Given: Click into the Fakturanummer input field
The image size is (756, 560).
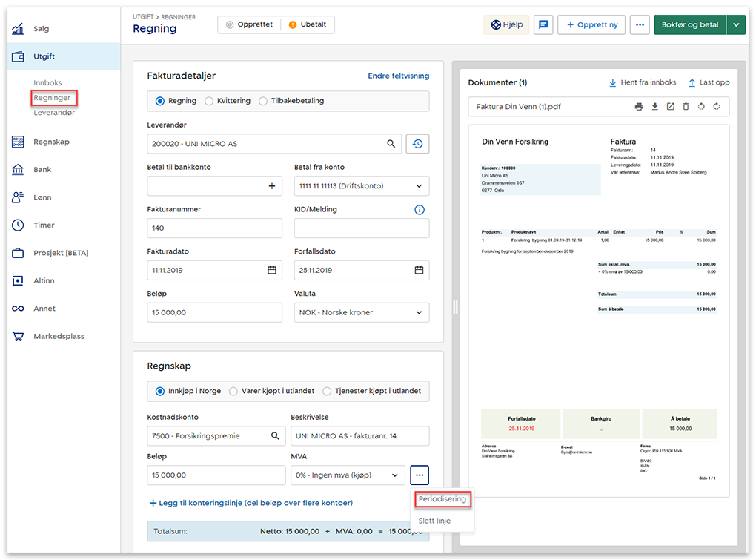Looking at the screenshot, I should 214,228.
